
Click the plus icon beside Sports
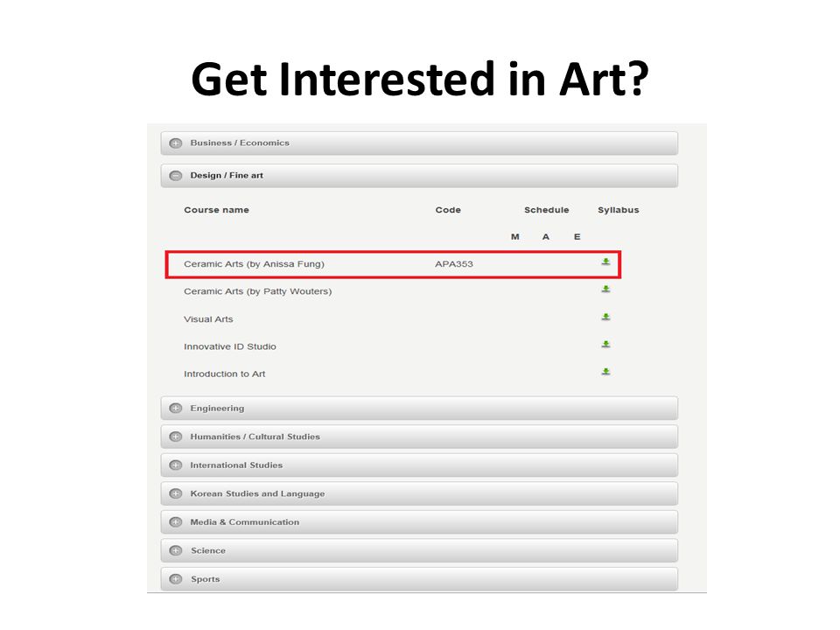pos(176,579)
